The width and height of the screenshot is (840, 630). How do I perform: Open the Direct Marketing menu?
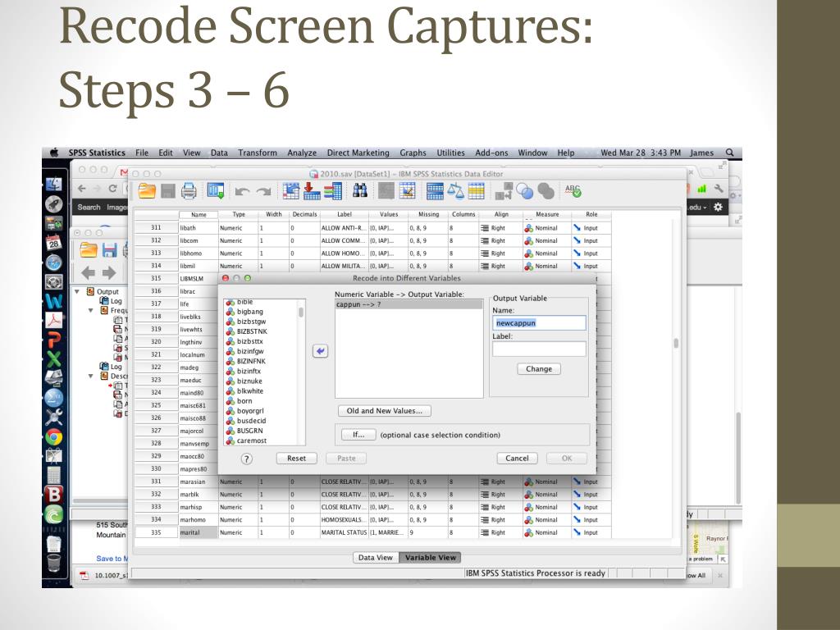[358, 153]
